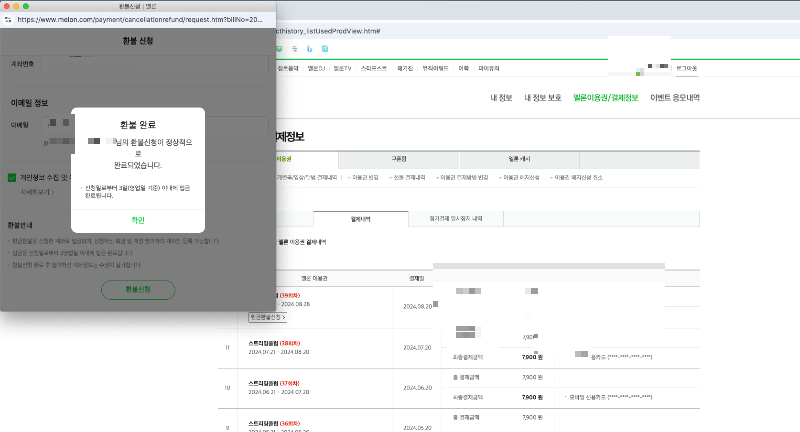The width and height of the screenshot is (800, 432).
Task: Open the 이용권 해지신청 취소 link
Action: pyautogui.click(x=577, y=177)
